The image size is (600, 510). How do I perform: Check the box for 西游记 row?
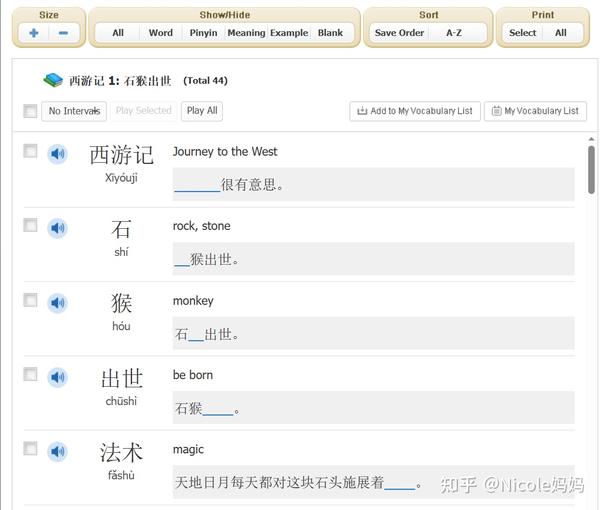(30, 151)
